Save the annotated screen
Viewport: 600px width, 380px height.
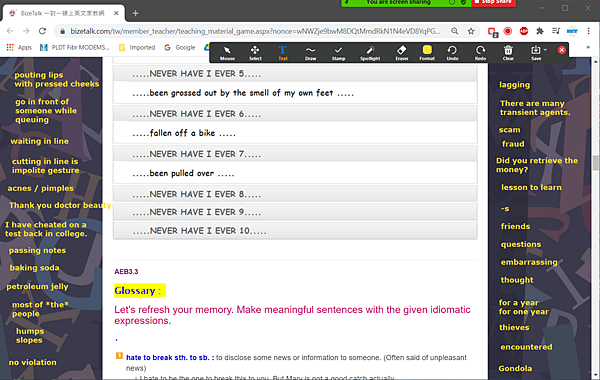(535, 52)
